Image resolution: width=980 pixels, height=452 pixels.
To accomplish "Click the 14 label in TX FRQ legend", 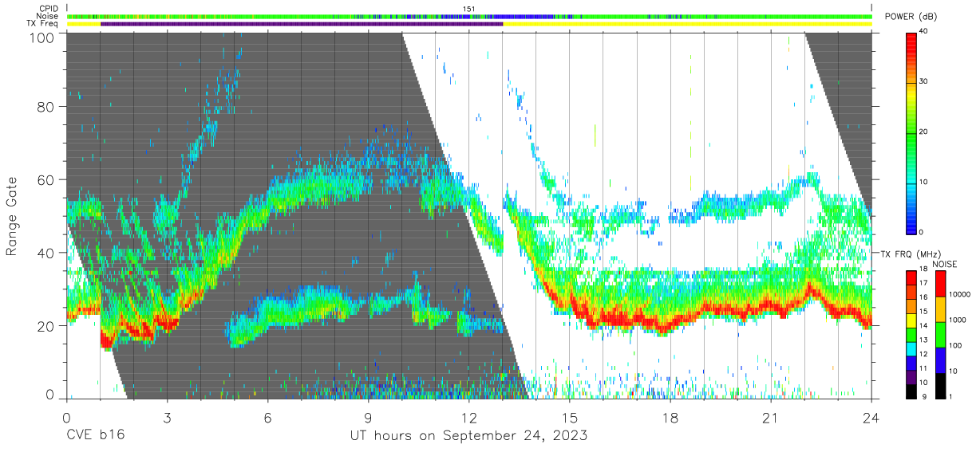I will (924, 325).
